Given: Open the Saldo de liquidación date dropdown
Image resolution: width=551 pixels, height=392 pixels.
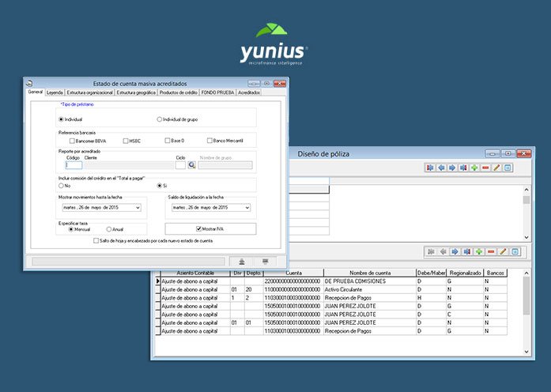Looking at the screenshot, I should pyautogui.click(x=247, y=207).
